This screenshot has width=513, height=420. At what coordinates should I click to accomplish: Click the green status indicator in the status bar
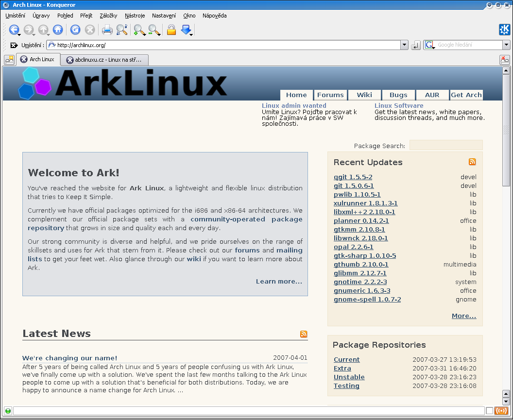8,411
